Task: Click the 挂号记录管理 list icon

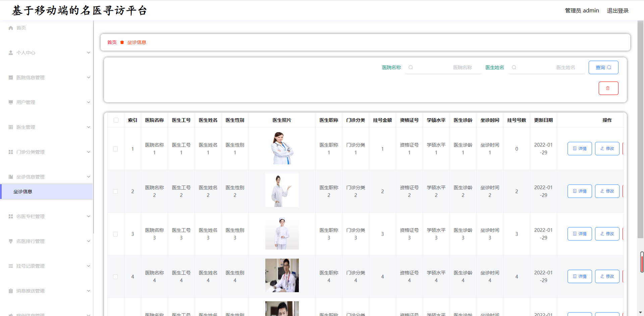Action: [11, 266]
